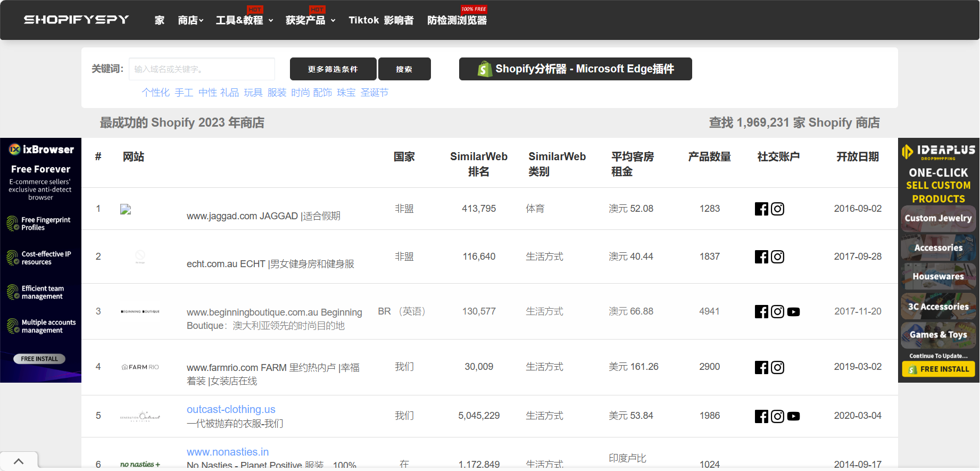Open Facebook page for echt.com.au row
Viewport: 980px width, 471px height.
coord(761,257)
